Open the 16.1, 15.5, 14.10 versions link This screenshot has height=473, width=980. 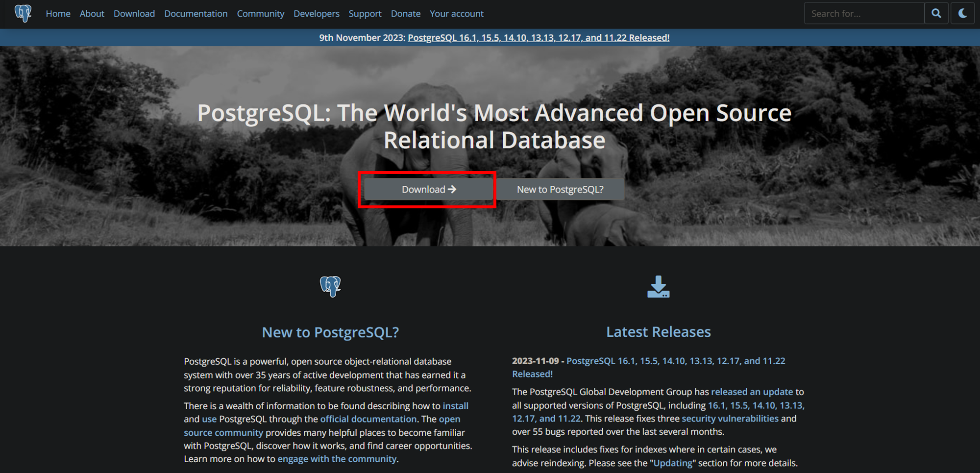coord(659,412)
